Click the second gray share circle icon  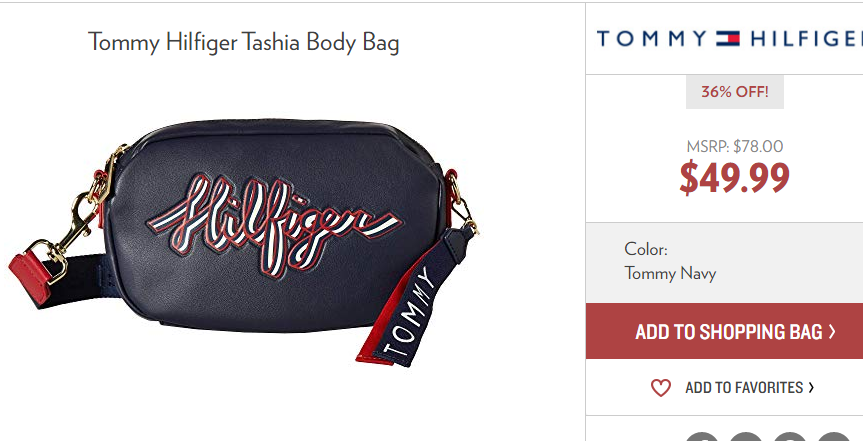(746, 437)
